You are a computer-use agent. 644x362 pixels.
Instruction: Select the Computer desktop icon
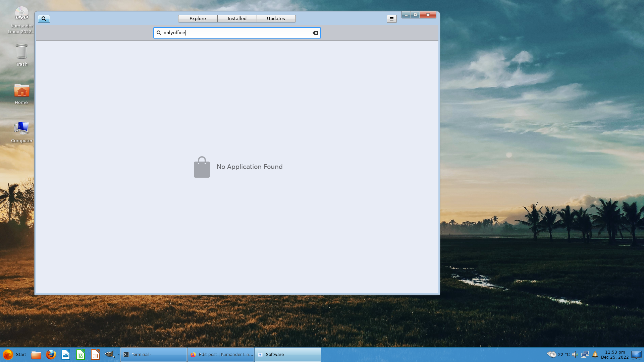click(x=21, y=132)
